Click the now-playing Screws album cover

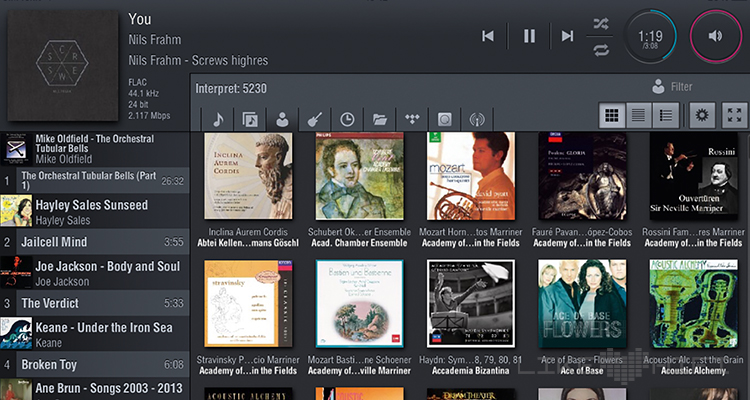click(x=63, y=66)
